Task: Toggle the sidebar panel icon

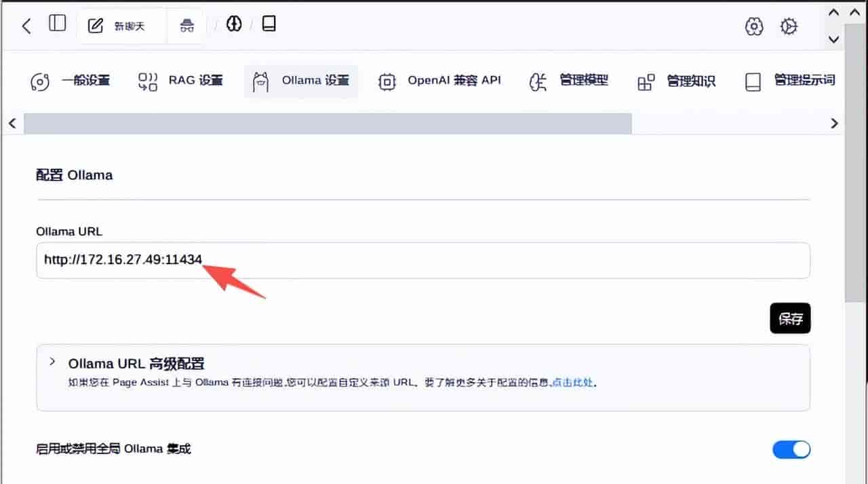Action: click(x=58, y=23)
